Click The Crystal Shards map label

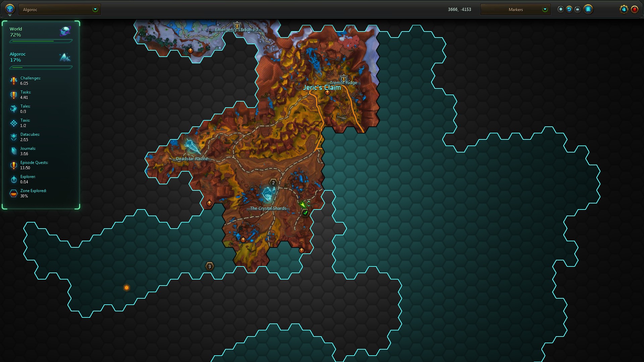coord(268,208)
